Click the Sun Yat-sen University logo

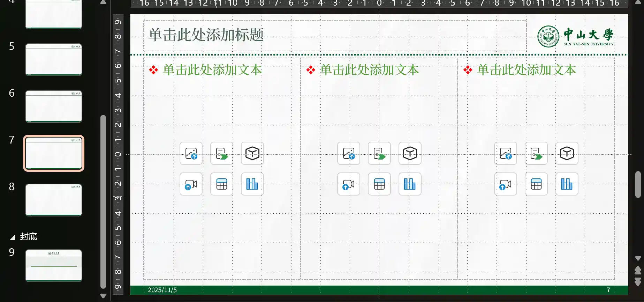click(576, 36)
